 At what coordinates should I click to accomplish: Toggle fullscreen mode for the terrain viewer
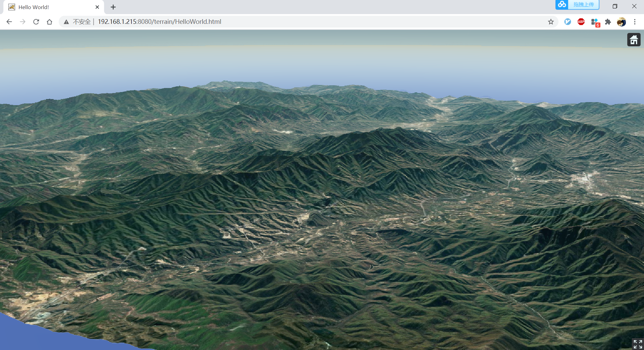(637, 344)
